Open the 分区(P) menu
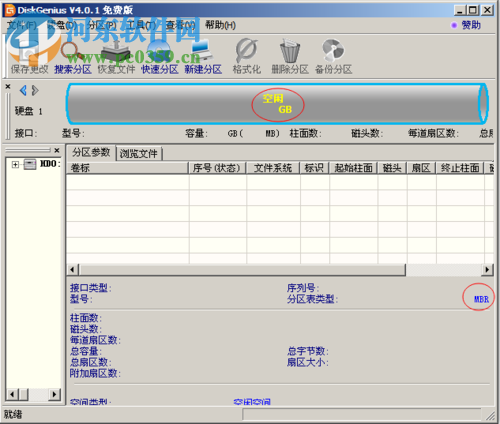Viewport: 500px width, 424px height. (x=102, y=25)
